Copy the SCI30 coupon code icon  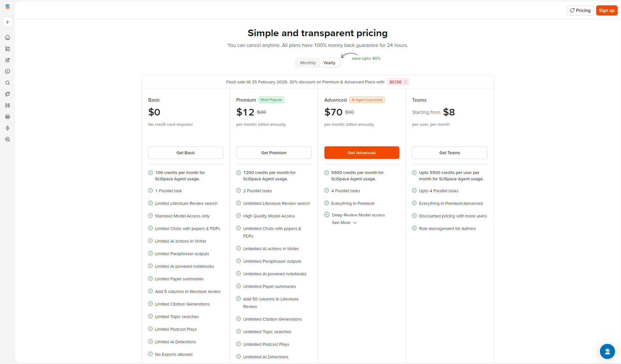click(406, 82)
